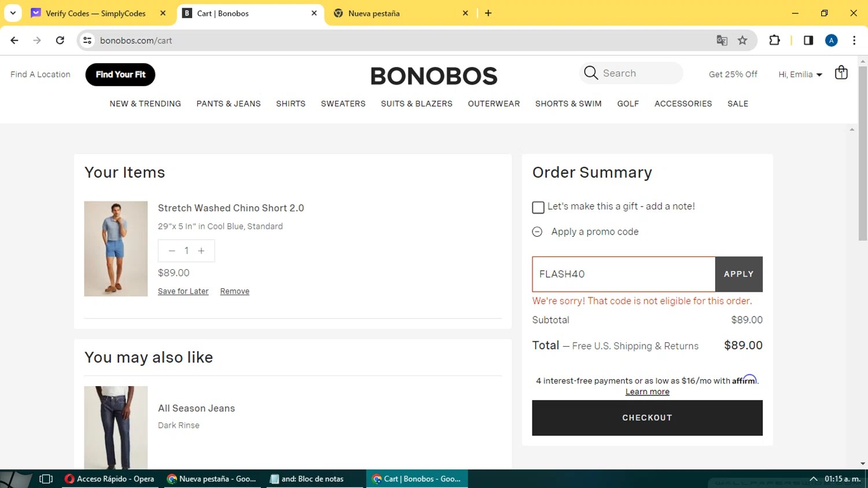This screenshot has height=488, width=868.
Task: Open the Sale menu
Action: tap(738, 104)
